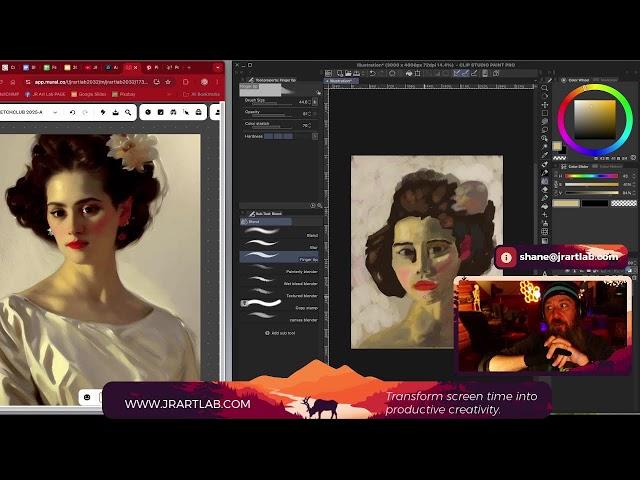The image size is (640, 480).
Task: Click the private mode glasses icon in Mural
Action: coord(173,112)
